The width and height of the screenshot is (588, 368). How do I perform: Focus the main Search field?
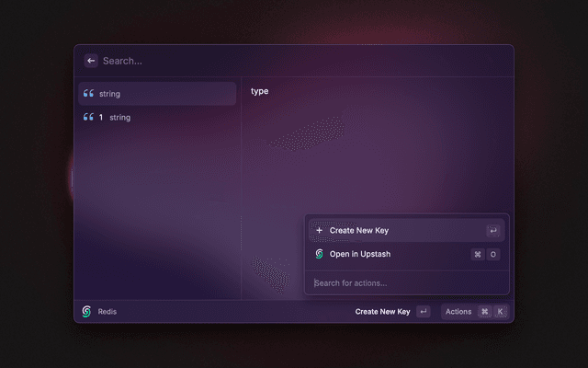click(276, 61)
